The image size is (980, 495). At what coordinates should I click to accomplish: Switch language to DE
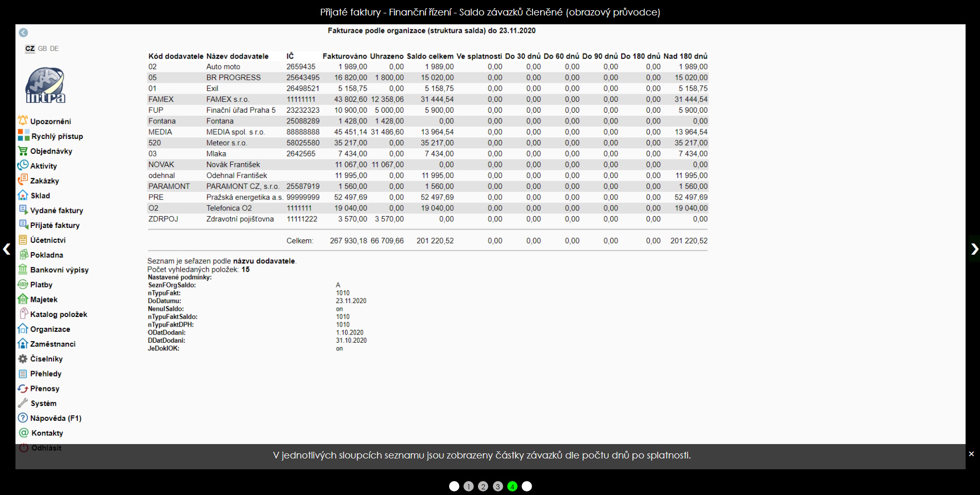(54, 49)
